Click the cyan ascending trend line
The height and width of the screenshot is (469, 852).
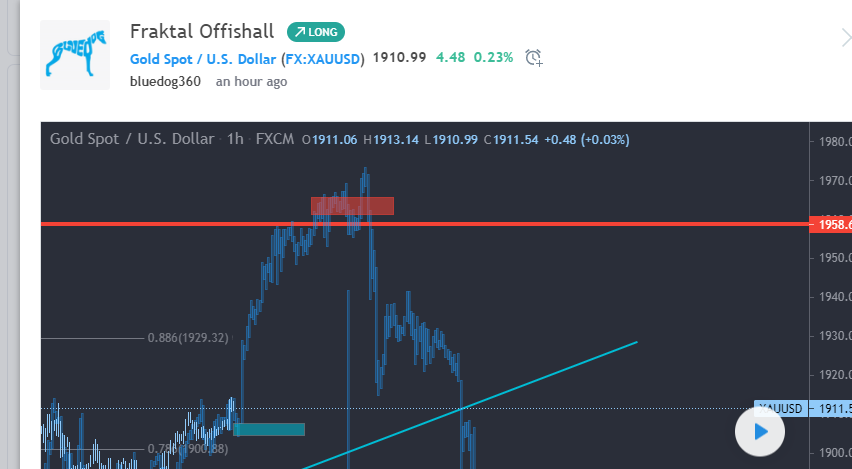470,405
